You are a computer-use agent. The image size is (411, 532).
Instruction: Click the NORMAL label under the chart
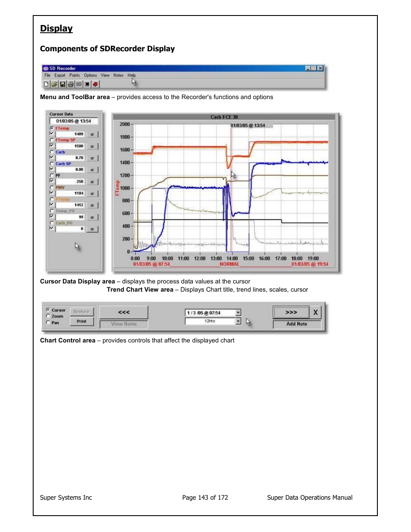click(229, 264)
